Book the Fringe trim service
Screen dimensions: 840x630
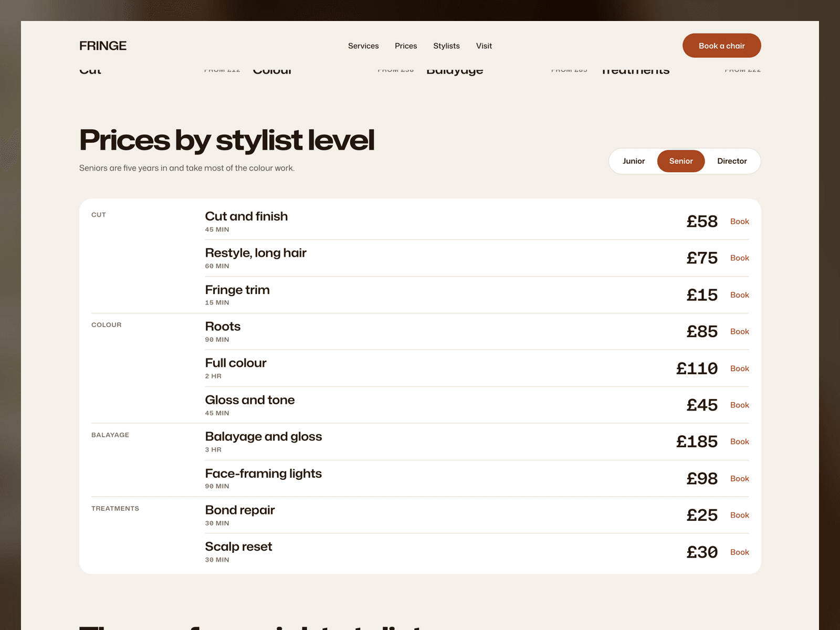tap(739, 295)
